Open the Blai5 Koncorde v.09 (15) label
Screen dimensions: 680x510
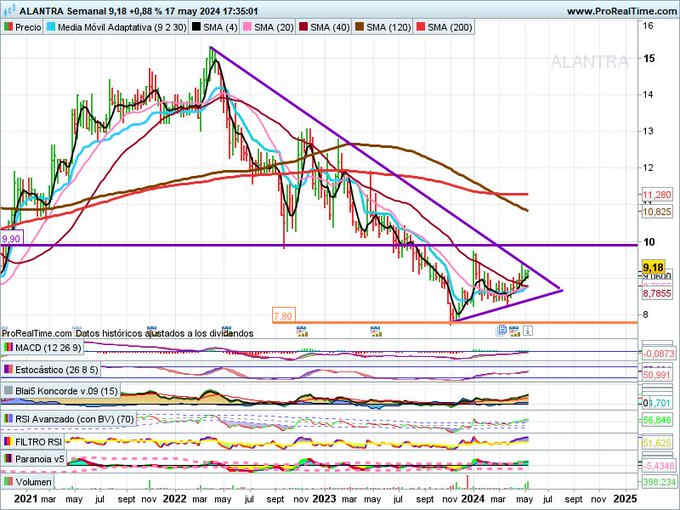[66, 391]
